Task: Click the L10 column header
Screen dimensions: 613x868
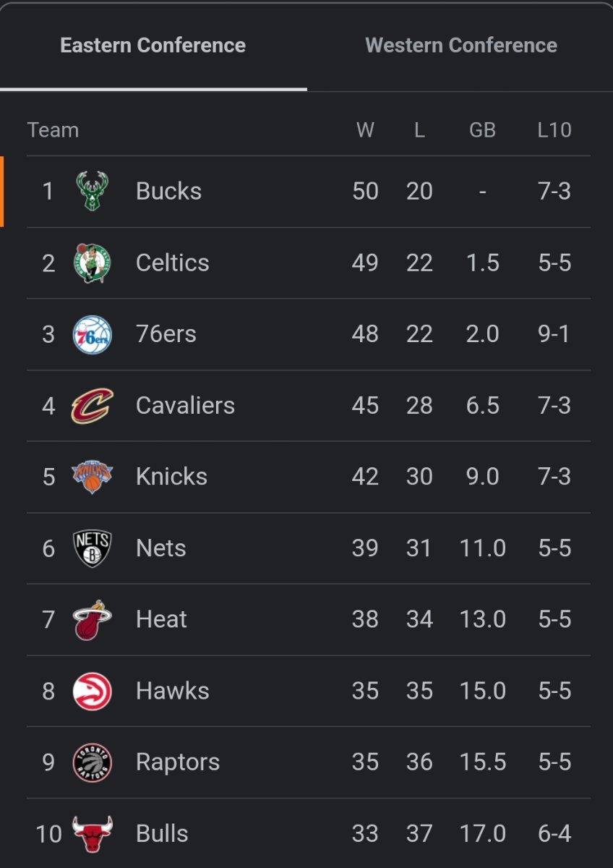Action: click(x=554, y=130)
